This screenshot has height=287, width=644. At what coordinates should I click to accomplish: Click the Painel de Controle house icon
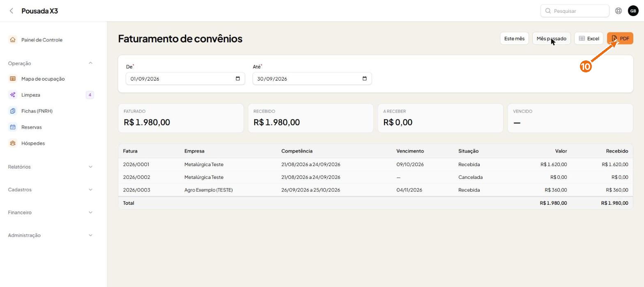(x=13, y=40)
